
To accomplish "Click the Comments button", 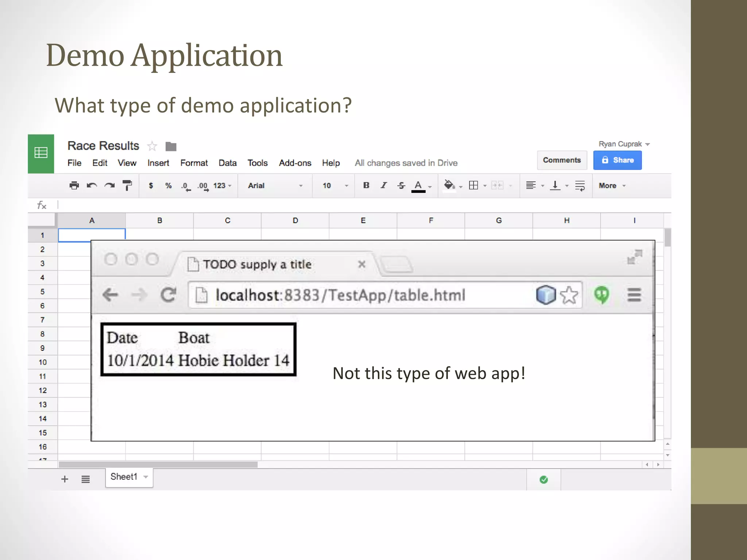I will coord(561,160).
